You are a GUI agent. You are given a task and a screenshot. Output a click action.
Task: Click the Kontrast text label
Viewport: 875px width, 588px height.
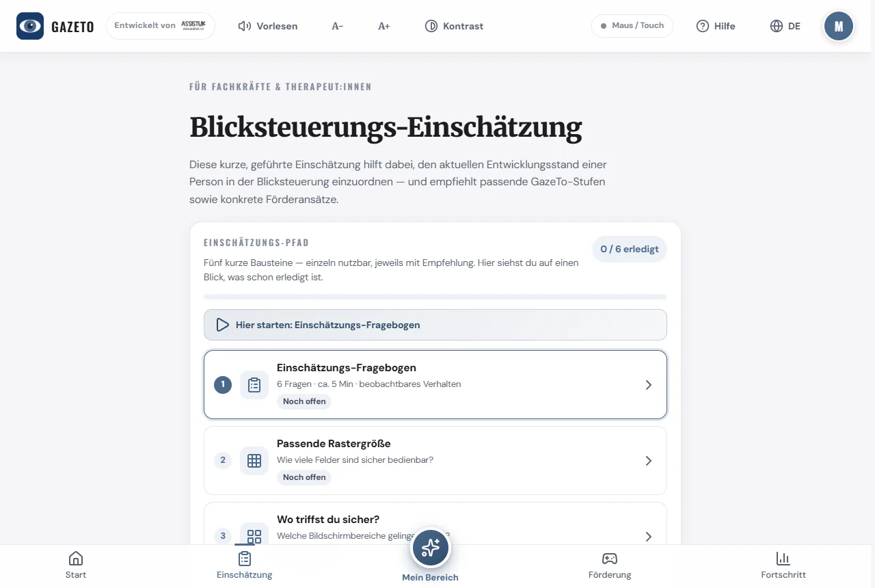tap(463, 26)
